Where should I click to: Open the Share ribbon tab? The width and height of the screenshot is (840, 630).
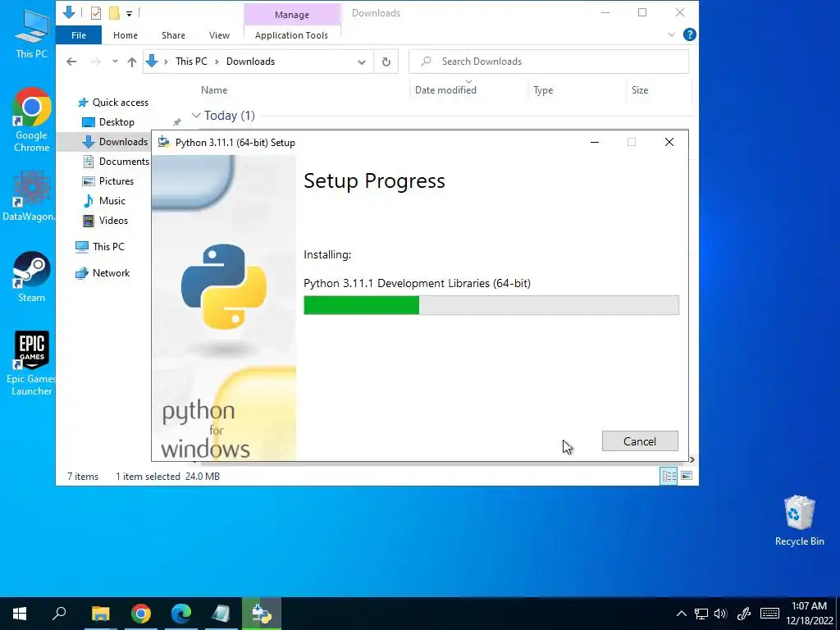[174, 35]
